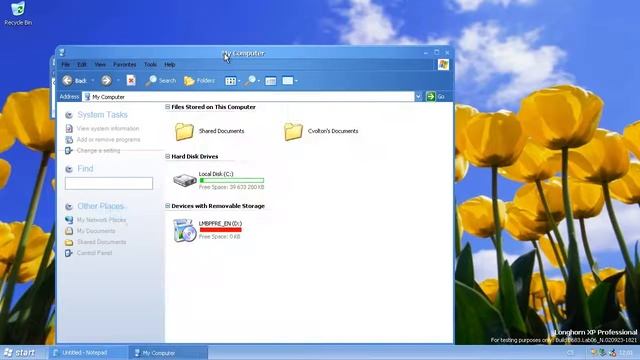
Task: Open the Cvolton's Documents folder
Action: pos(321,131)
